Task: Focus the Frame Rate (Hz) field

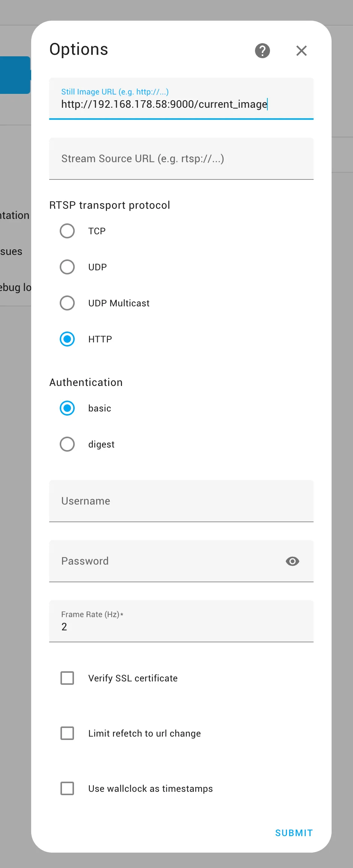Action: point(181,621)
